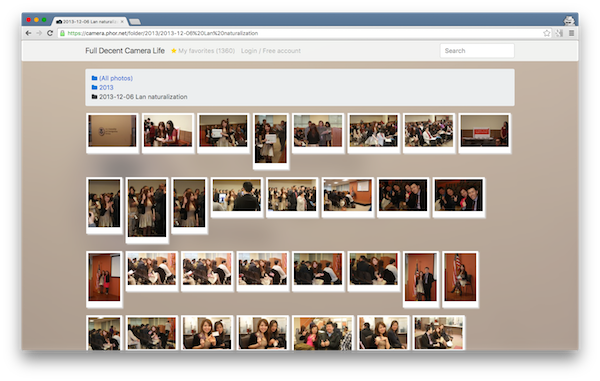Open the (All photos) breadcrumb link
The height and width of the screenshot is (381, 600).
[116, 78]
